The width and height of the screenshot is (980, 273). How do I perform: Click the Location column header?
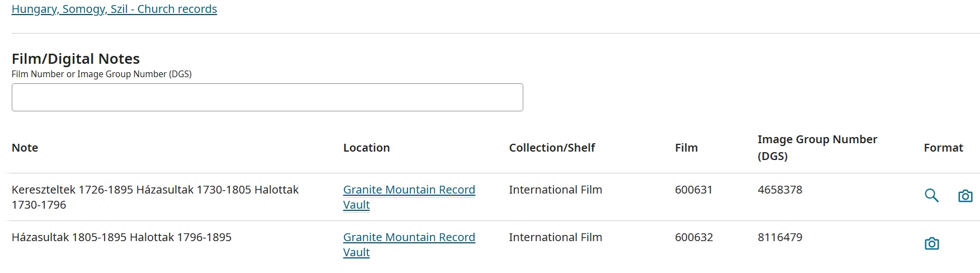click(366, 148)
